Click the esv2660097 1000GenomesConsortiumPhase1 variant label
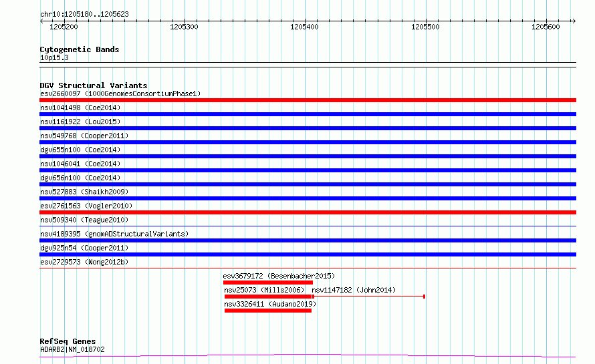 coord(120,94)
